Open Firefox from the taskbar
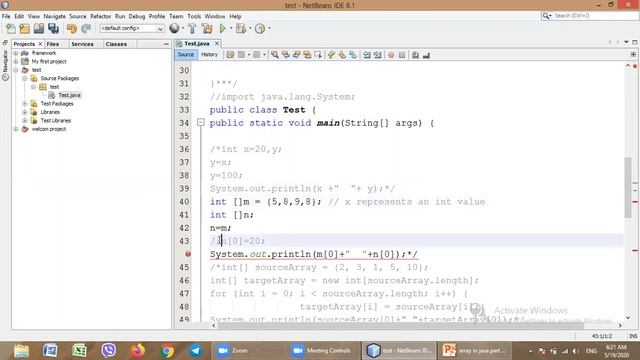The image size is (640, 360). coord(138,351)
